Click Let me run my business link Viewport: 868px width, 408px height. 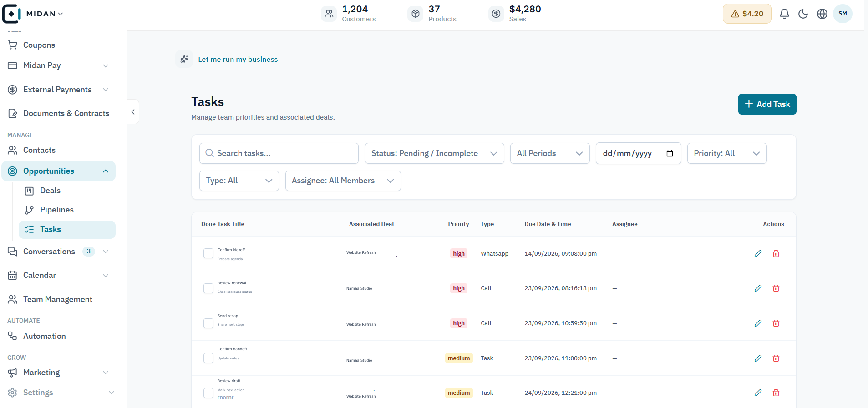[238, 60]
